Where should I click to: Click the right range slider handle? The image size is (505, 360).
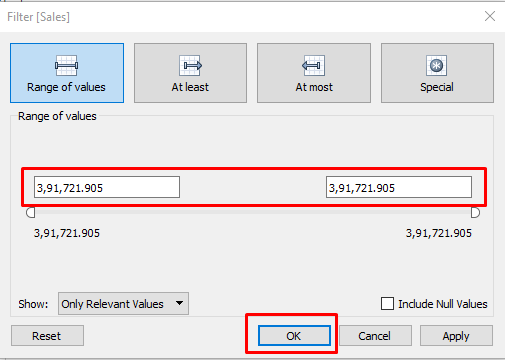tap(475, 212)
